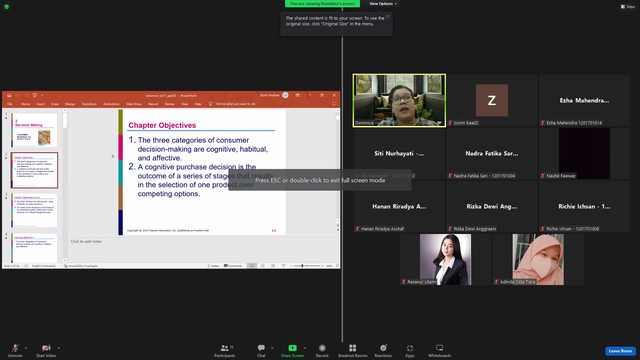Start recording with Record button
Screen dimensions: 640x360
tap(322, 350)
